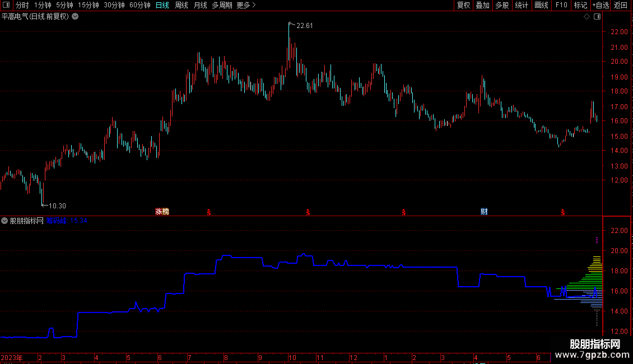Open F10 company information

[x=561, y=5]
